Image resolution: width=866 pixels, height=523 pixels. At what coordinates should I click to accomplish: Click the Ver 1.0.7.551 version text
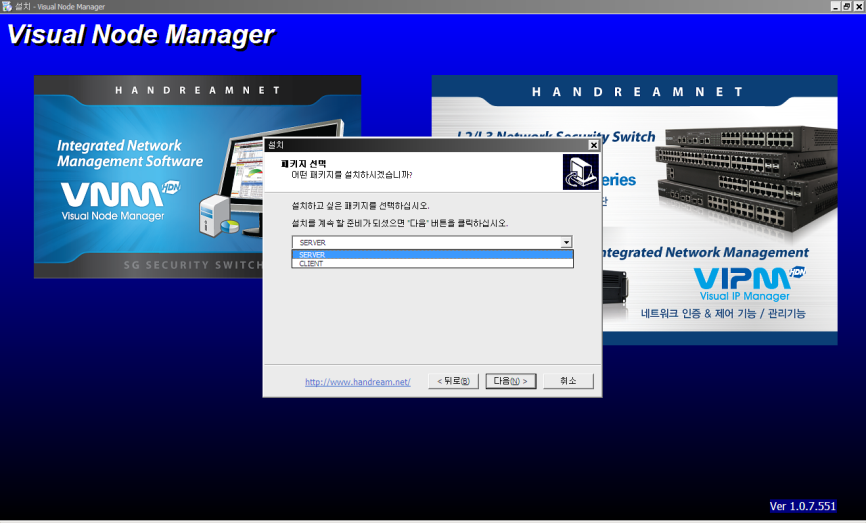pyautogui.click(x=802, y=506)
